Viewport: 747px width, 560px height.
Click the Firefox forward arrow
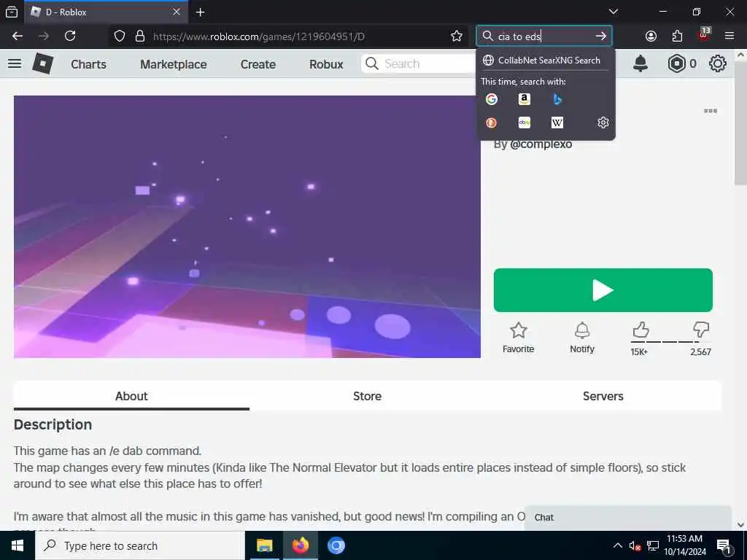click(x=43, y=36)
